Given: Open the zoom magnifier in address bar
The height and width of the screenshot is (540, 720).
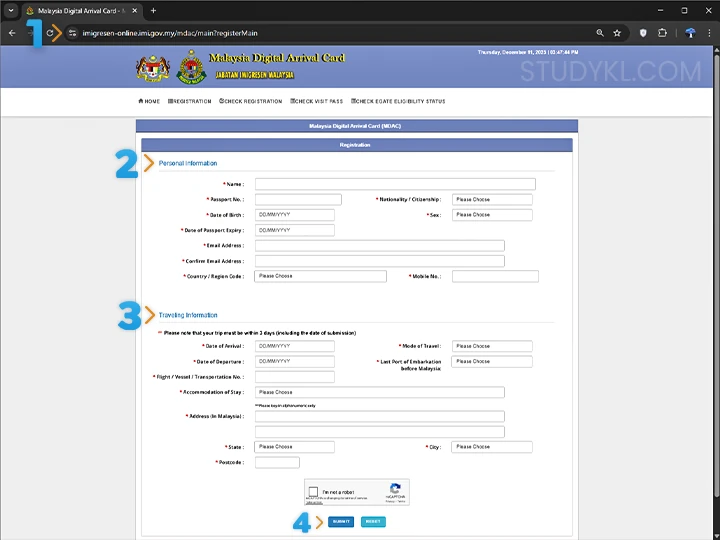Looking at the screenshot, I should [x=599, y=33].
